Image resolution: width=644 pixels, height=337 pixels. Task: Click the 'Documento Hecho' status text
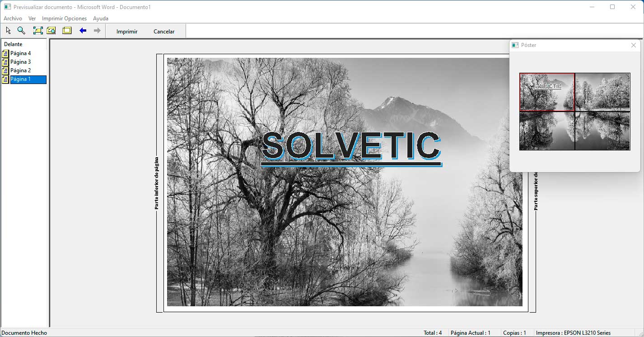pyautogui.click(x=24, y=333)
